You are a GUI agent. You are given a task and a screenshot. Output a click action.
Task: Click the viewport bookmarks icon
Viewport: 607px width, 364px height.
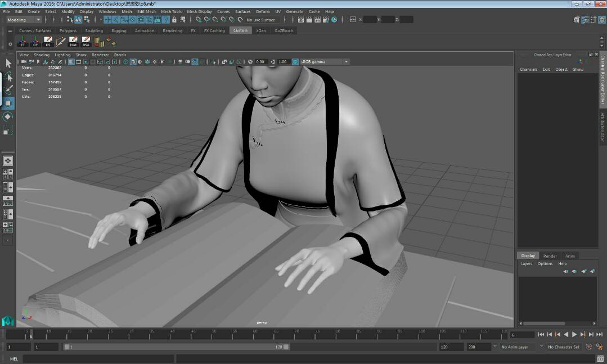pos(38,61)
